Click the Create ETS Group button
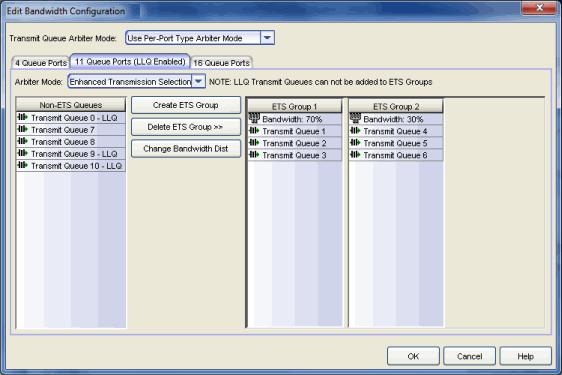562x375 pixels. coord(186,105)
